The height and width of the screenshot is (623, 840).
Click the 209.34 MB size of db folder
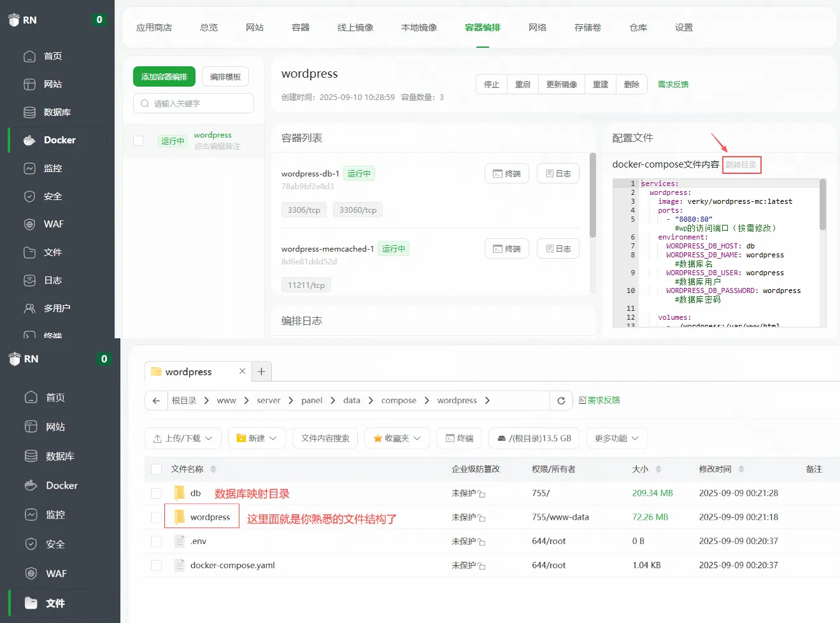652,493
